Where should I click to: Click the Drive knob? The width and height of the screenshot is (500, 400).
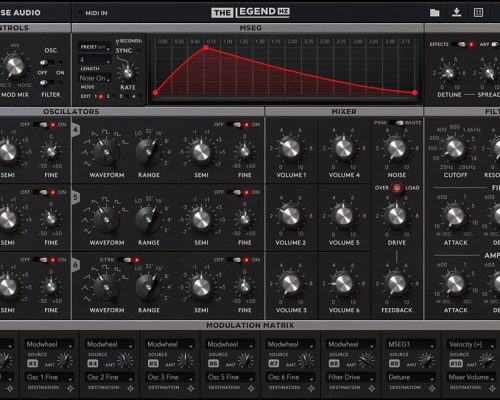tap(397, 216)
